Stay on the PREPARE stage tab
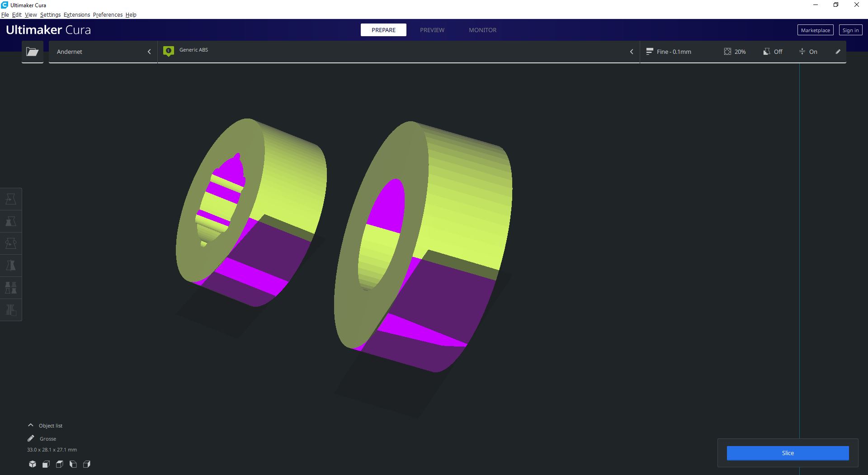The width and height of the screenshot is (868, 475). (x=383, y=30)
